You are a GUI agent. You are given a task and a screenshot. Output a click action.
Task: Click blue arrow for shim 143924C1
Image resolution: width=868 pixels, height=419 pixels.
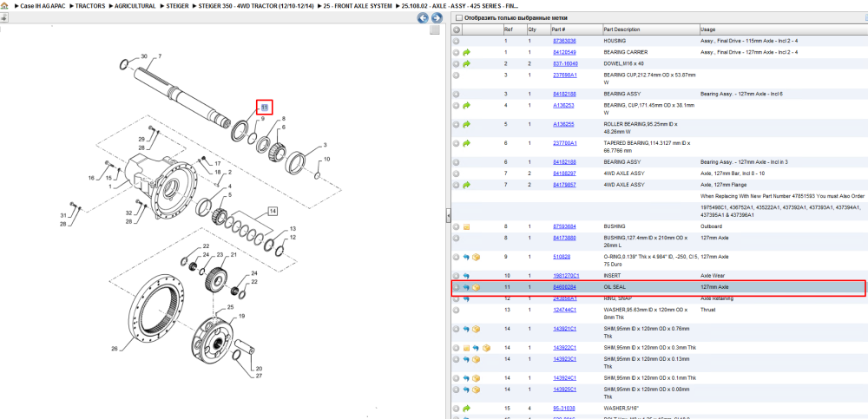466,378
